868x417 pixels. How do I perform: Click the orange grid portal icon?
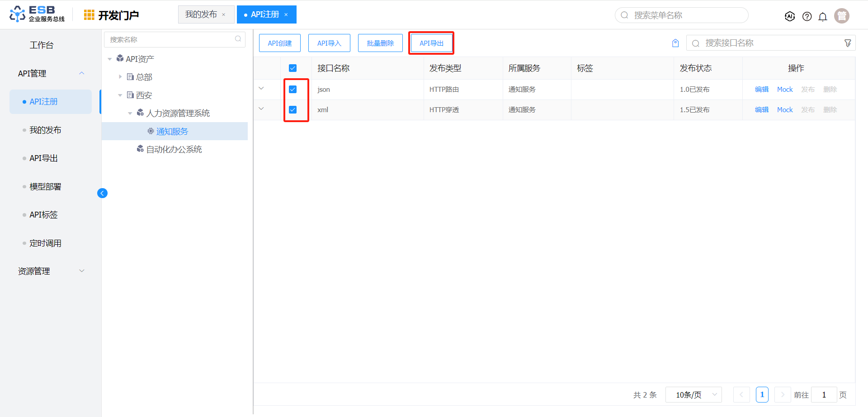pos(89,15)
